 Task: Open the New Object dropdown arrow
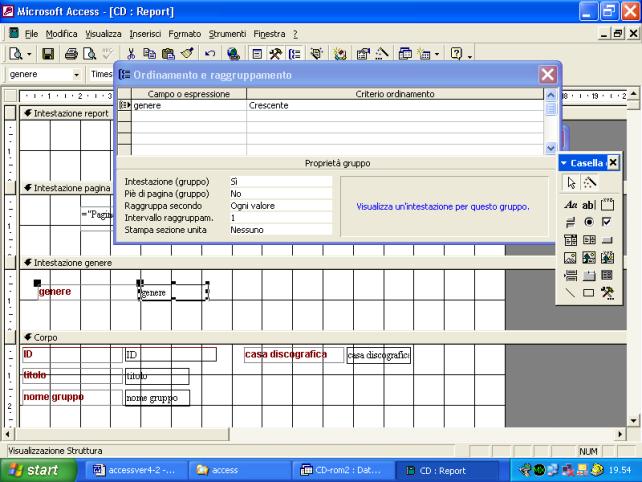tap(437, 54)
